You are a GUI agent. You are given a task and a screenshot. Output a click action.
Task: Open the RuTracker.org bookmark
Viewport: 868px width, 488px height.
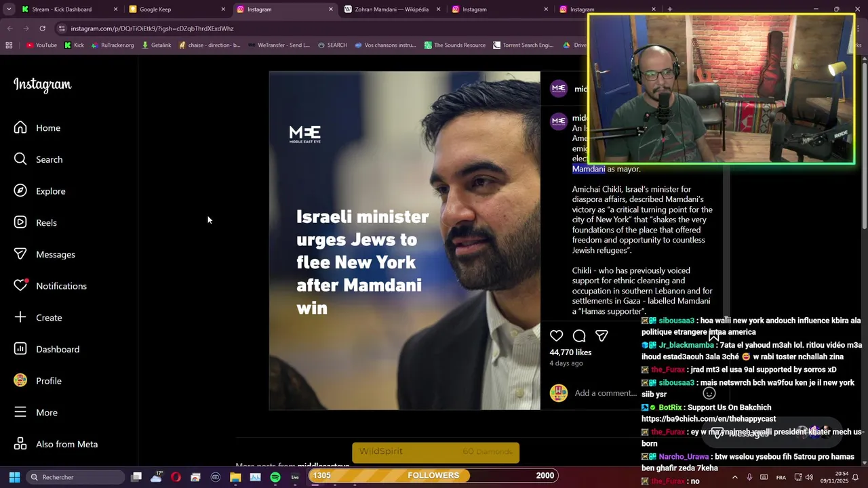(112, 45)
